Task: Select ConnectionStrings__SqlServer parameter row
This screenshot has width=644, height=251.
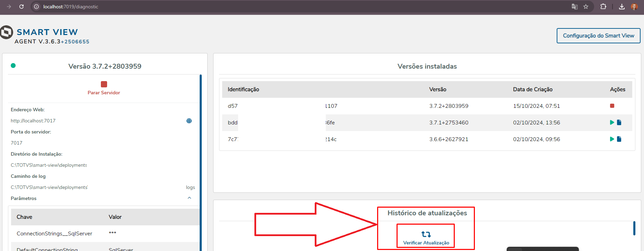Action: pos(105,234)
